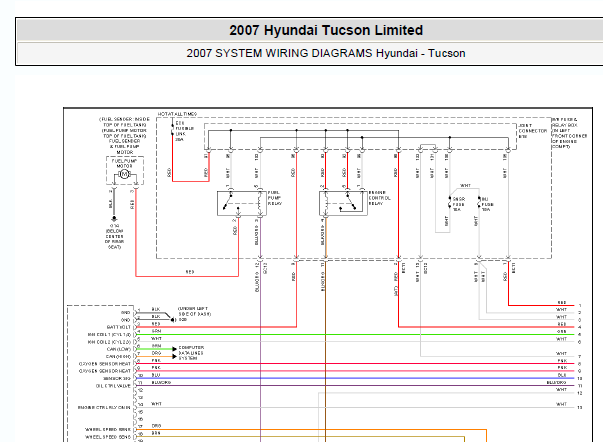This screenshot has height=442, width=603.
Task: Click the WHT label above the fuses
Action: [465, 185]
